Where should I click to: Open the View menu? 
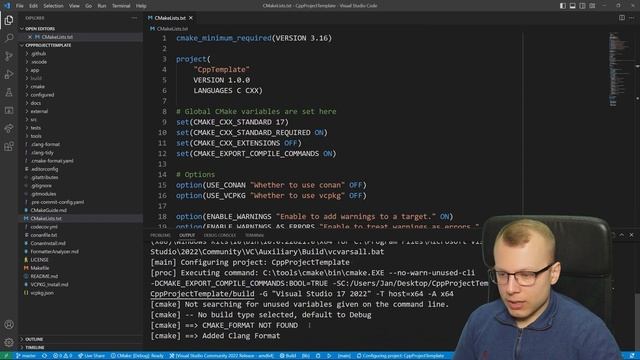tap(74, 6)
